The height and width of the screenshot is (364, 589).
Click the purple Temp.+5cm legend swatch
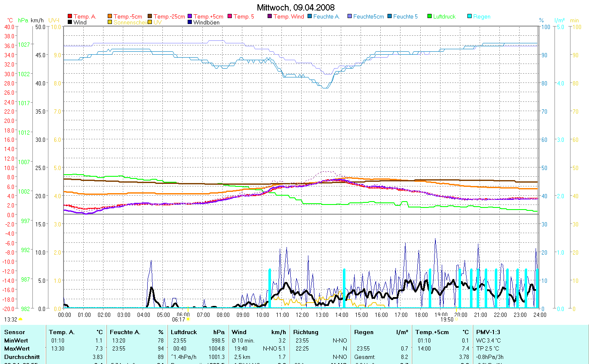tap(190, 17)
